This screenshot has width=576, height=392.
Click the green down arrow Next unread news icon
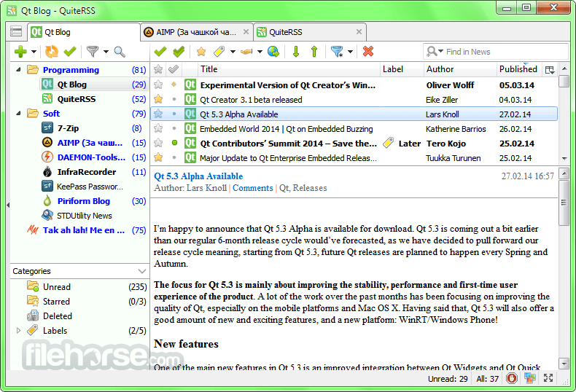[x=296, y=52]
